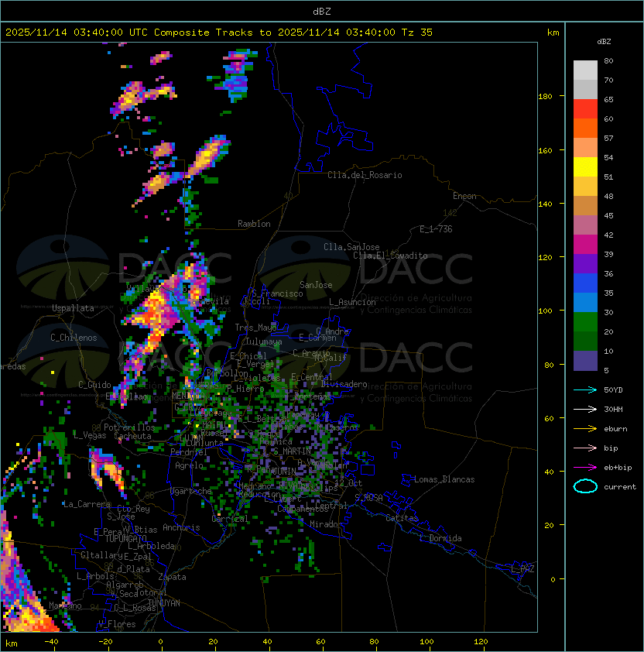The image size is (644, 652).
Task: Select the Encon place label
Action: click(x=464, y=196)
